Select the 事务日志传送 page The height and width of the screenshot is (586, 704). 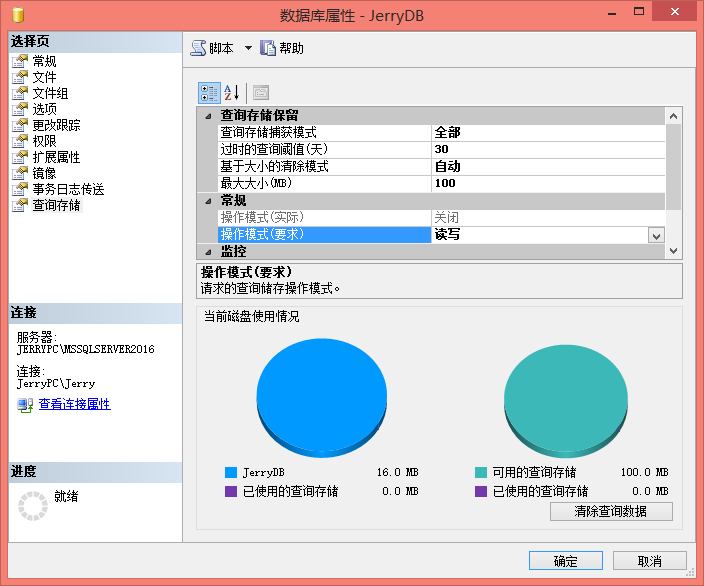tap(68, 189)
